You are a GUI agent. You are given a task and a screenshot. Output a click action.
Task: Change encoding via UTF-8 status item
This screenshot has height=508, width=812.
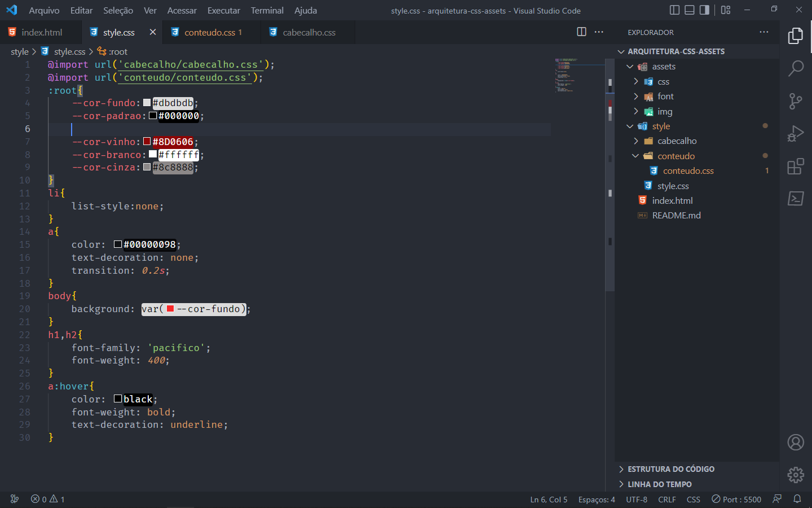click(x=637, y=499)
